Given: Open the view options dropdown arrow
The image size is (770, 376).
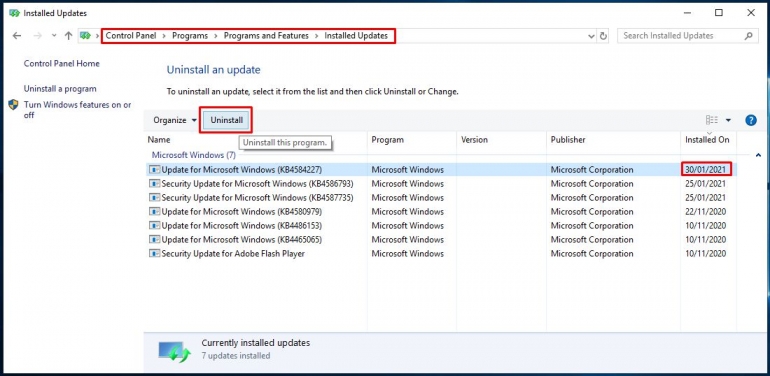Looking at the screenshot, I should (728, 120).
